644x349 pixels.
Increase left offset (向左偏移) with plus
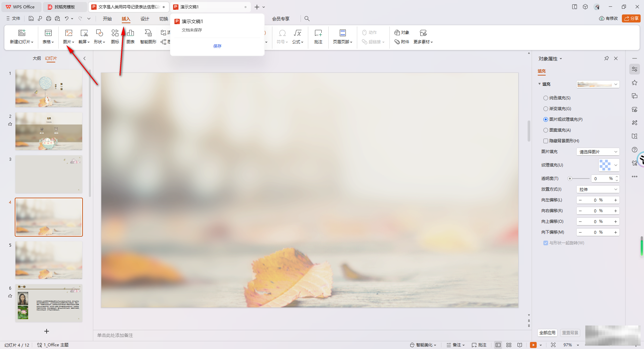coord(615,200)
